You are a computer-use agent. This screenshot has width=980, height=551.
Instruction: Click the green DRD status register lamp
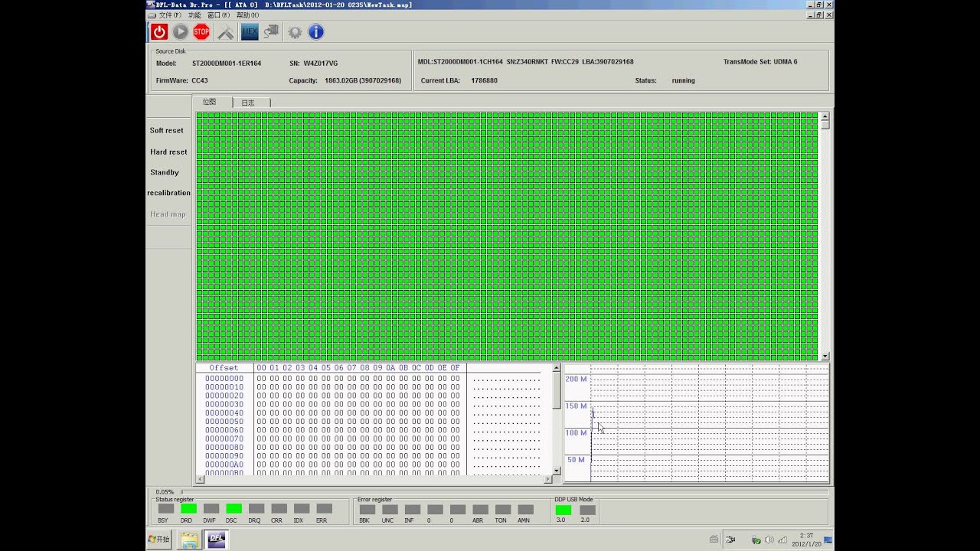click(x=188, y=508)
